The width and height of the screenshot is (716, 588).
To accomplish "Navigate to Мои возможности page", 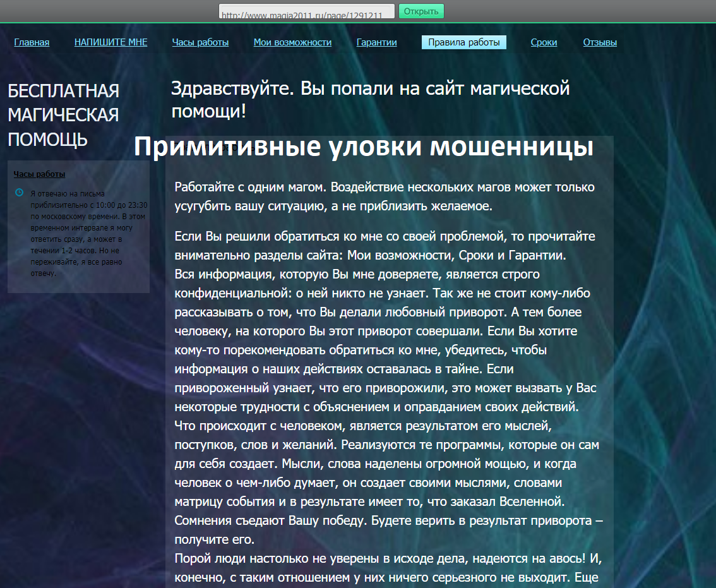I will 292,42.
